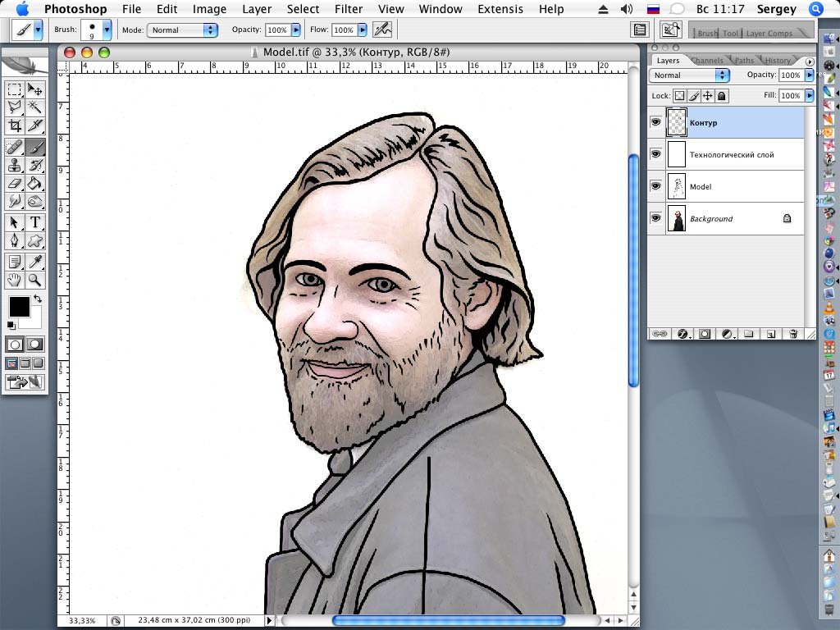The height and width of the screenshot is (630, 840).
Task: Switch to the Channels tab
Action: [x=706, y=60]
